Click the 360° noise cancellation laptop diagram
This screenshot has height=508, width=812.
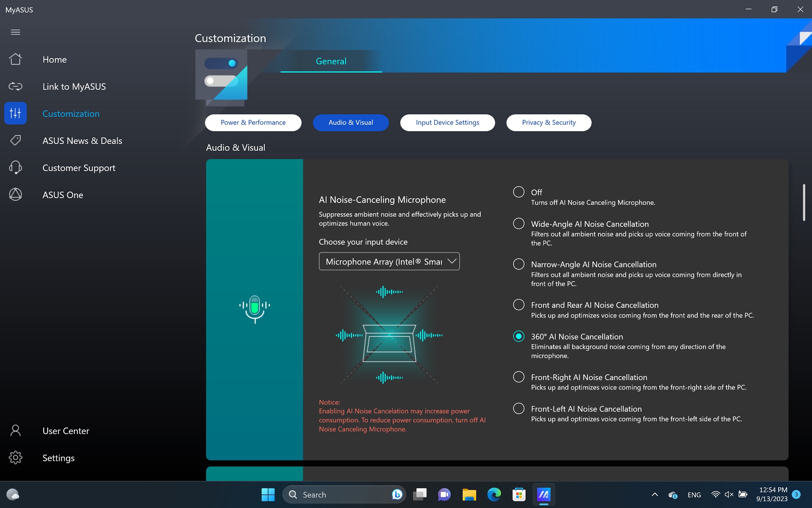click(389, 334)
